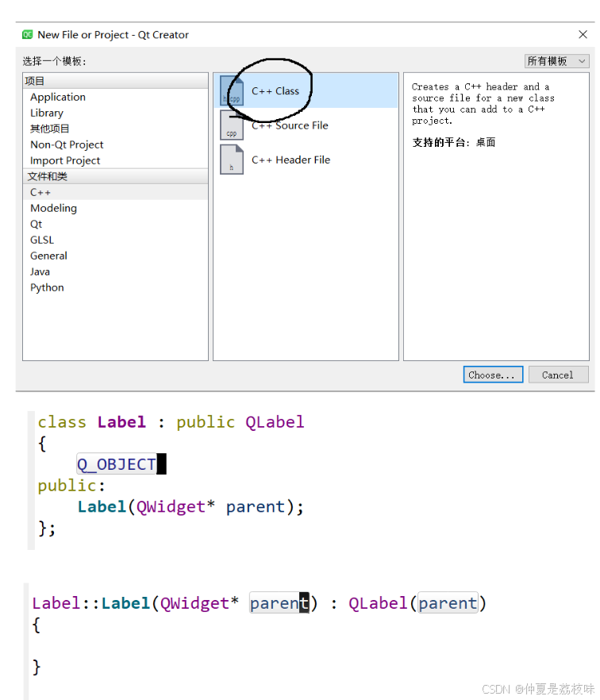Click the public: access specifier line
The image size is (600, 700).
tap(71, 486)
